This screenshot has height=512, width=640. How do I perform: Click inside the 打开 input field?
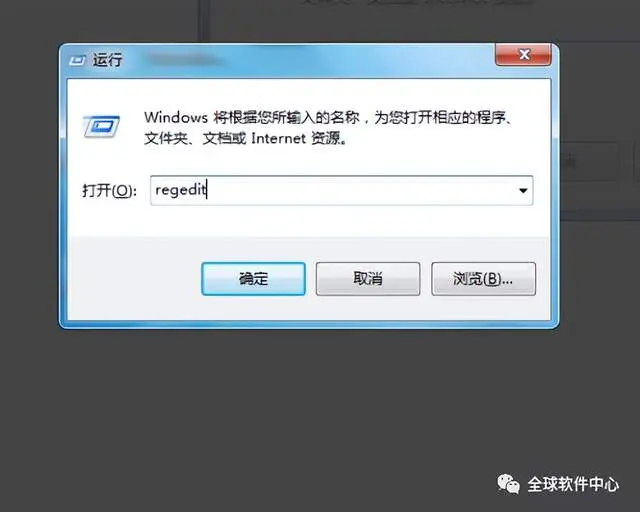(x=341, y=190)
